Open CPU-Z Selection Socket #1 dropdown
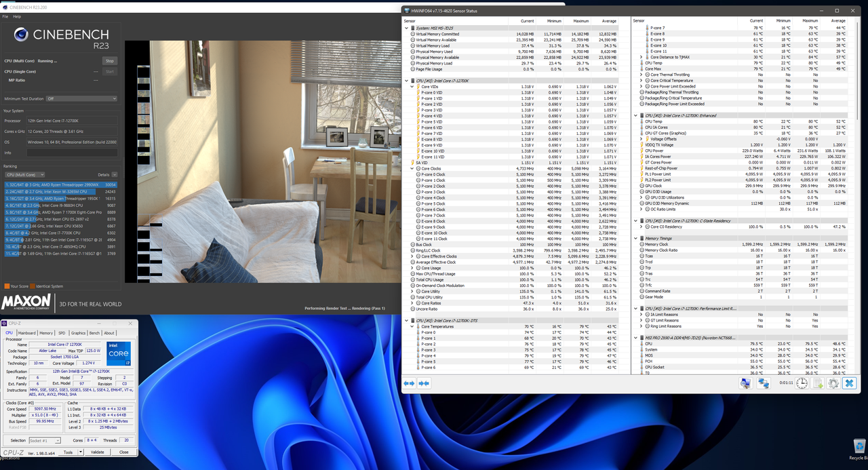 pyautogui.click(x=44, y=440)
